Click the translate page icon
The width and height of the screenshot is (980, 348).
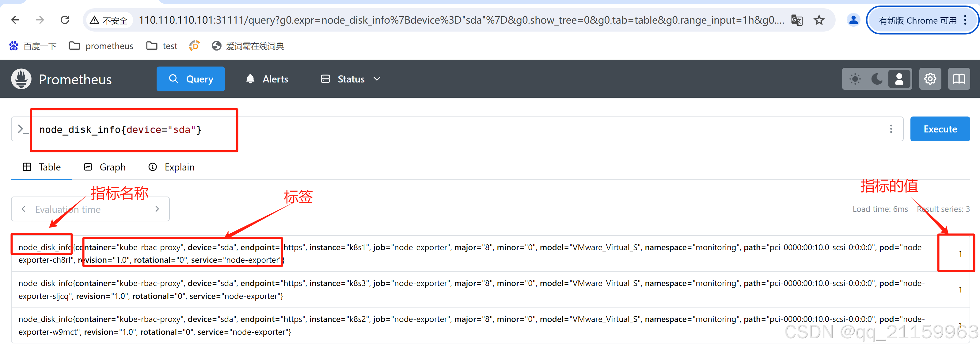pyautogui.click(x=797, y=20)
